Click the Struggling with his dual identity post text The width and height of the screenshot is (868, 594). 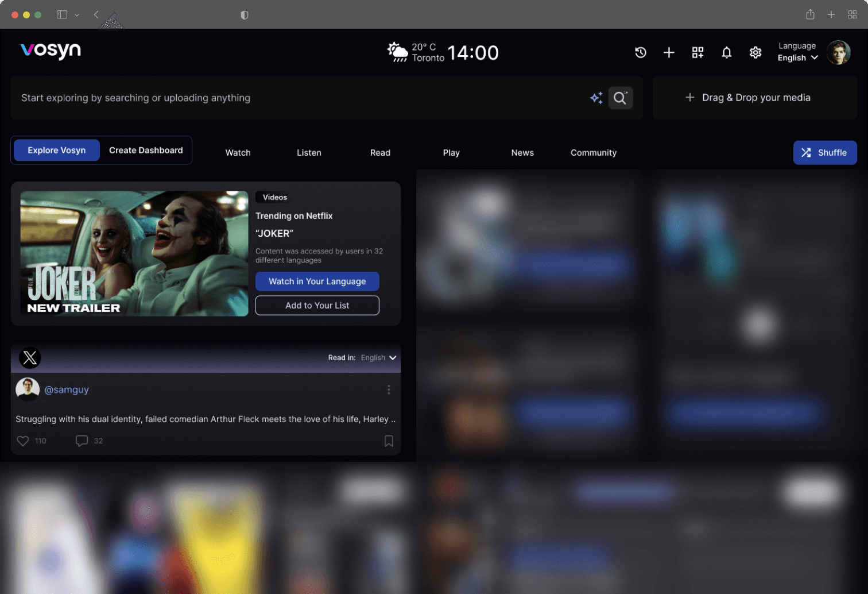click(206, 419)
